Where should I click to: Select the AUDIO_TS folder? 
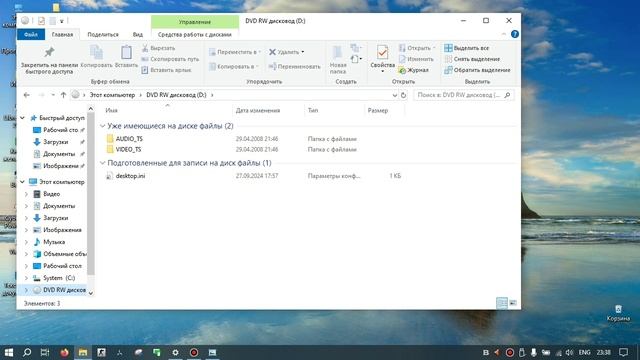(129, 139)
